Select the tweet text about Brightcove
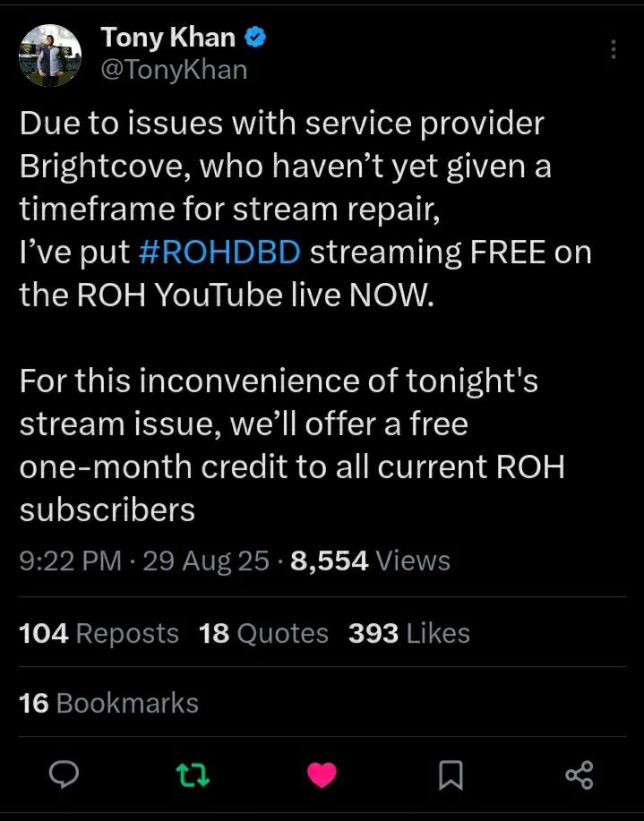 point(305,209)
